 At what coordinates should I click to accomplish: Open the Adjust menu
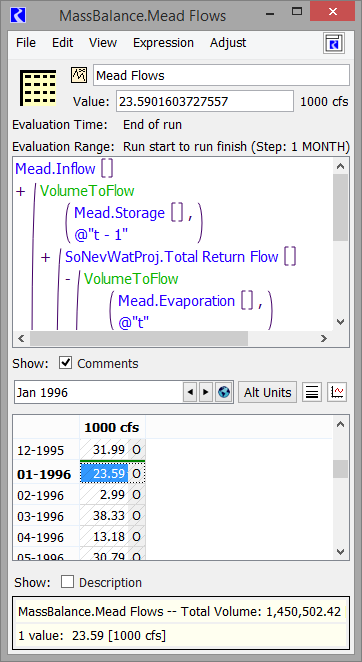coord(228,43)
